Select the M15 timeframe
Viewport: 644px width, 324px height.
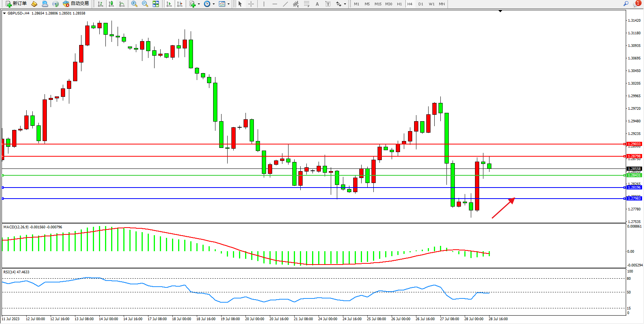point(378,4)
